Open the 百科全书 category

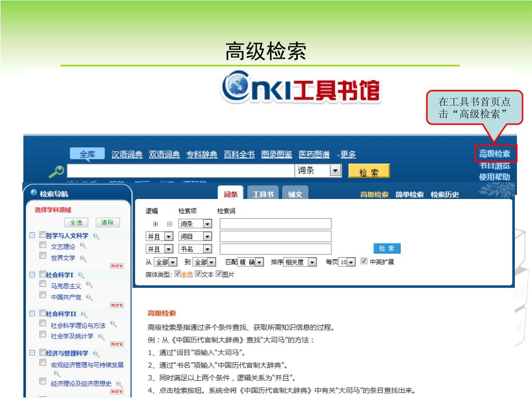239,154
